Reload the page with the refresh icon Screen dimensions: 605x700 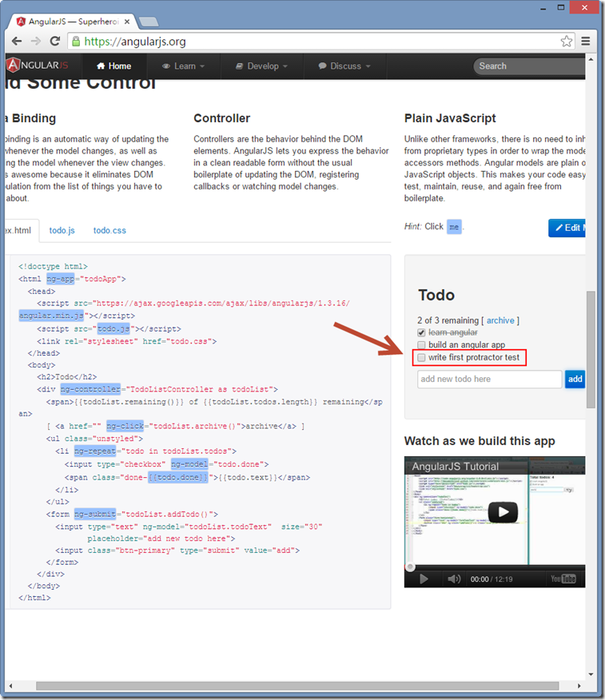click(x=55, y=42)
